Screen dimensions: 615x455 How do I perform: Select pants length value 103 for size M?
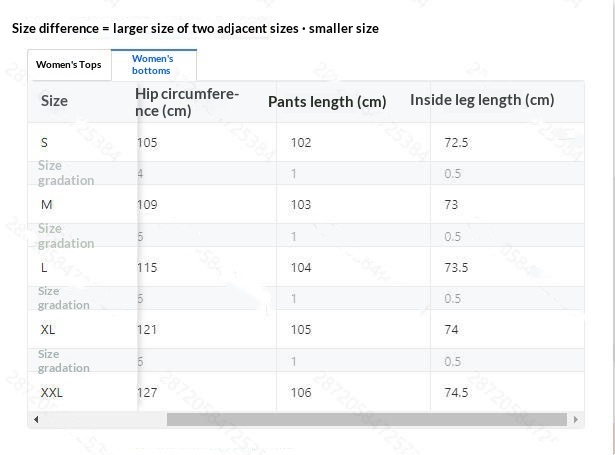300,205
